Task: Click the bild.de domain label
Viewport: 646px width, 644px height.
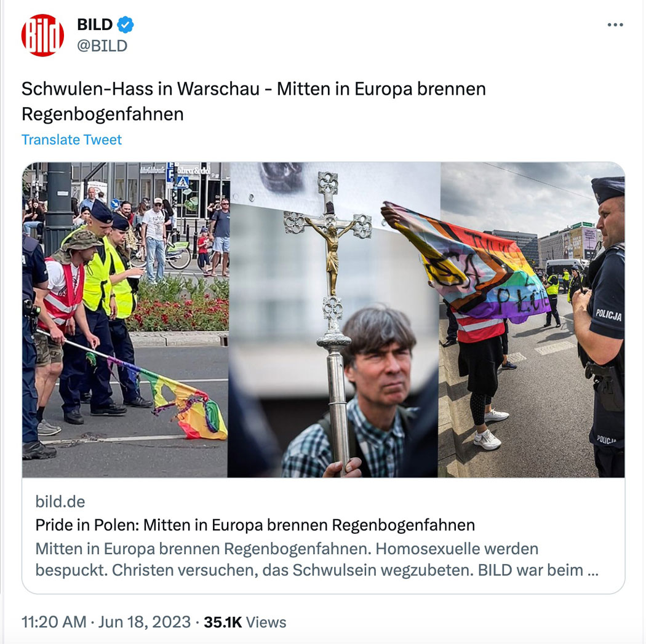Action: 60,501
